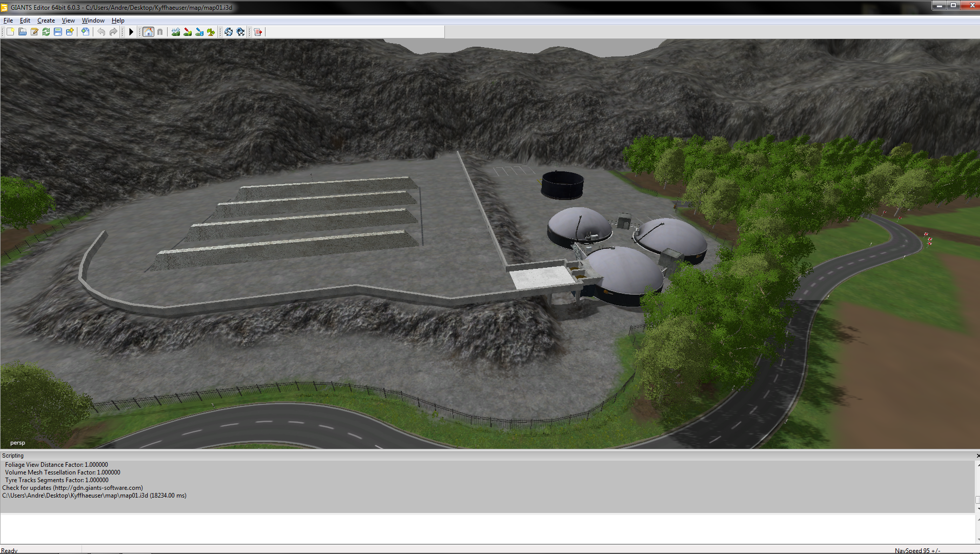The image size is (980, 554).
Task: Open the File menu
Action: click(8, 21)
